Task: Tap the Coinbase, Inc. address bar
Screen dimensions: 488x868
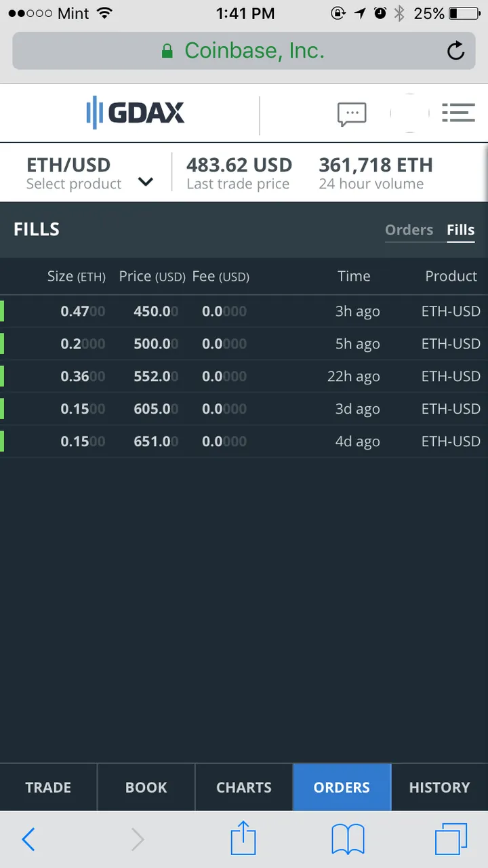Action: 244,51
